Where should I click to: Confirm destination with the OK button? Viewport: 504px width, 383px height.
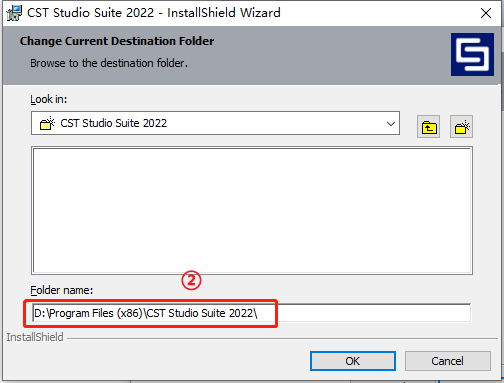coord(353,361)
